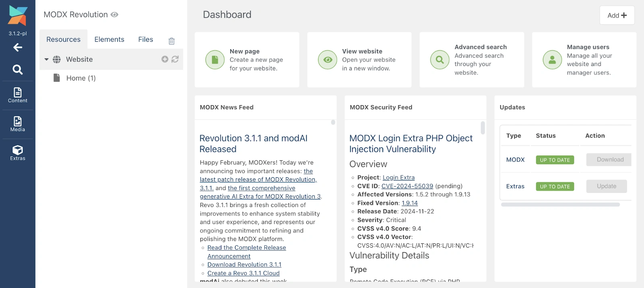Viewport: 644px width, 288px height.
Task: Open the Extras menu
Action: point(18,153)
